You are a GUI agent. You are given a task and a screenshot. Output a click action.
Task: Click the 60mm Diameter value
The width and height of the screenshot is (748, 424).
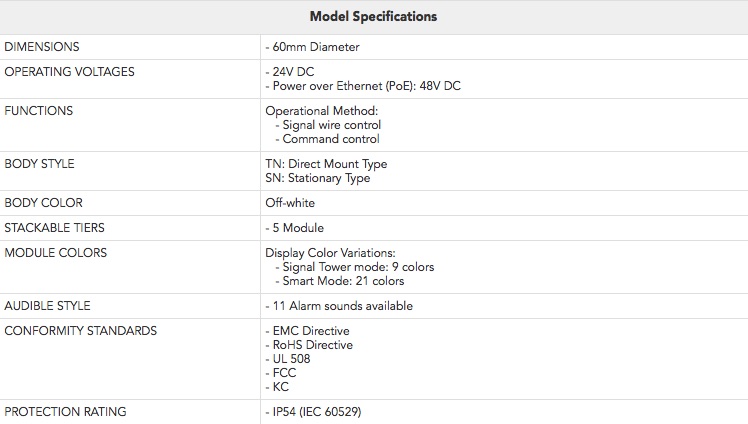click(312, 47)
